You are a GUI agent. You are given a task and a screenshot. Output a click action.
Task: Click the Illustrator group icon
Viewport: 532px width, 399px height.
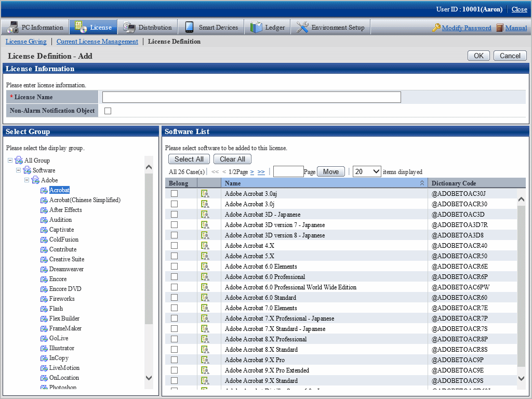(x=44, y=348)
